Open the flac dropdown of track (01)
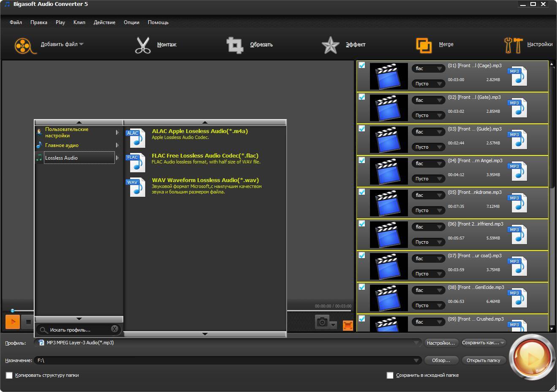Screen dimensions: 557x392 [x=428, y=68]
